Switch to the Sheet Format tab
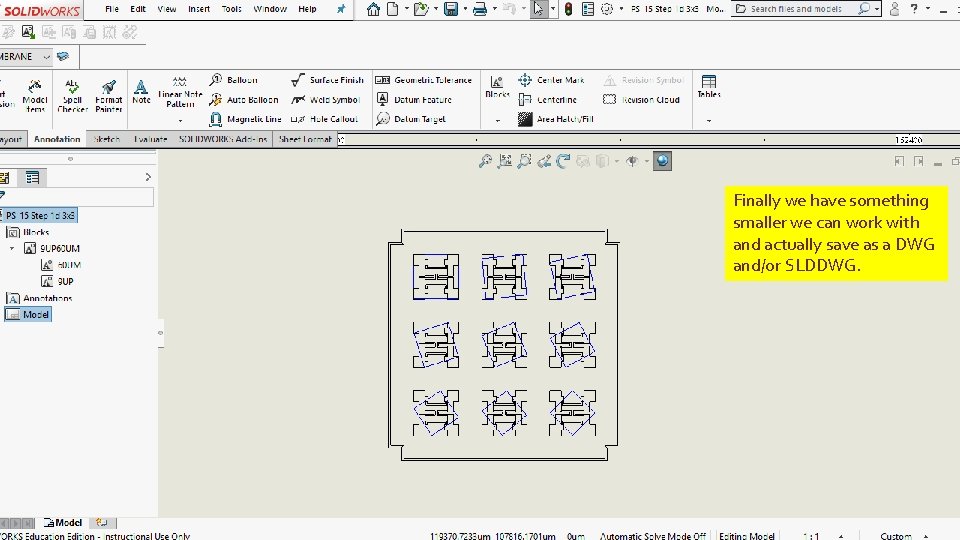 [305, 140]
